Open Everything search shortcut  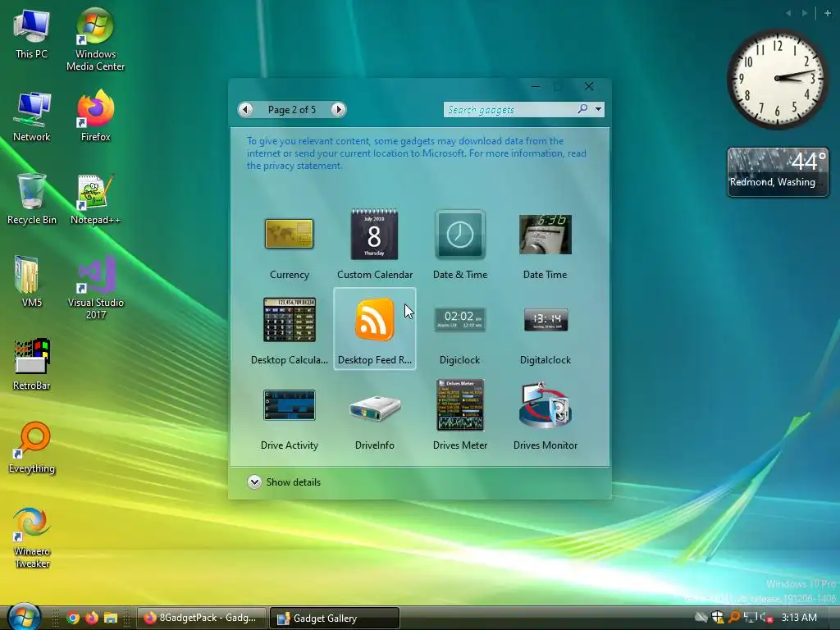[x=32, y=448]
